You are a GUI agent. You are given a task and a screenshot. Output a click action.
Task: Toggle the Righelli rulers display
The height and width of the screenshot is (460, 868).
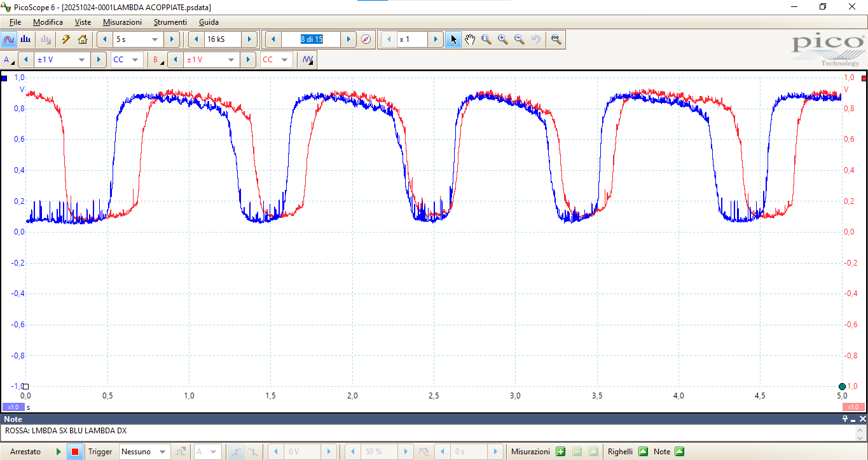coord(643,452)
